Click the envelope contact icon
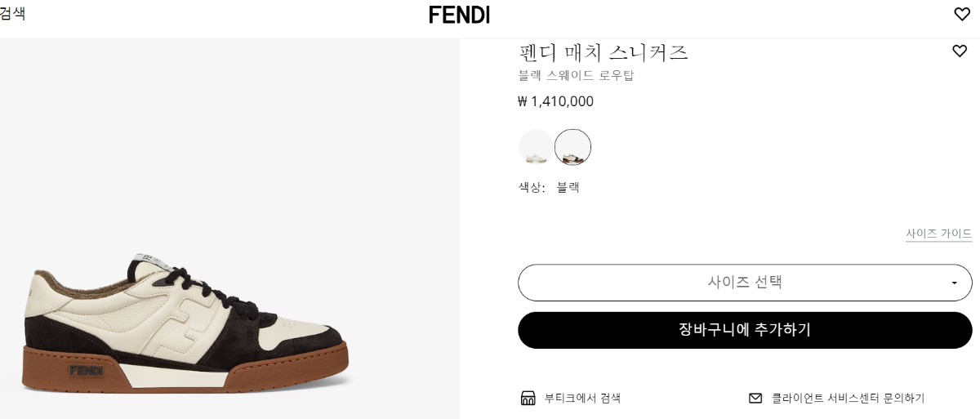 pos(755,399)
